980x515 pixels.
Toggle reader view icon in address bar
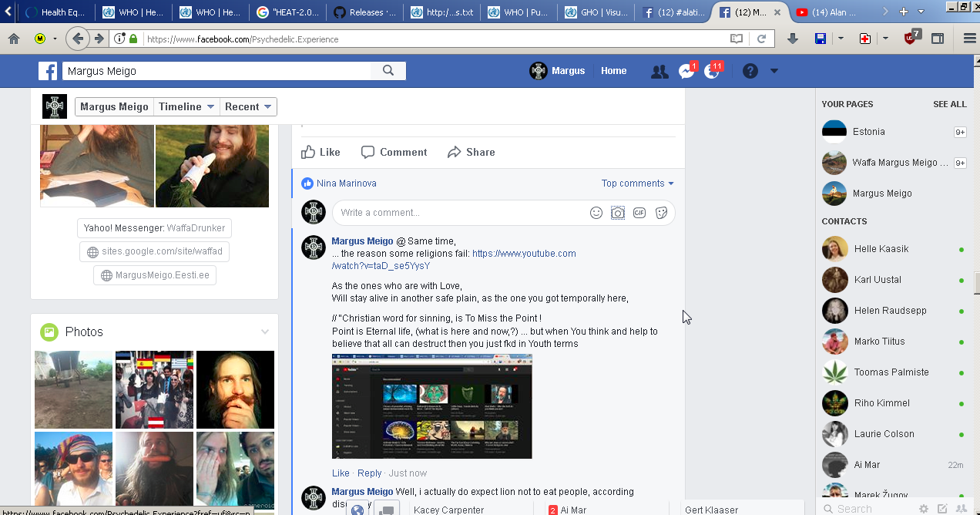(737, 39)
